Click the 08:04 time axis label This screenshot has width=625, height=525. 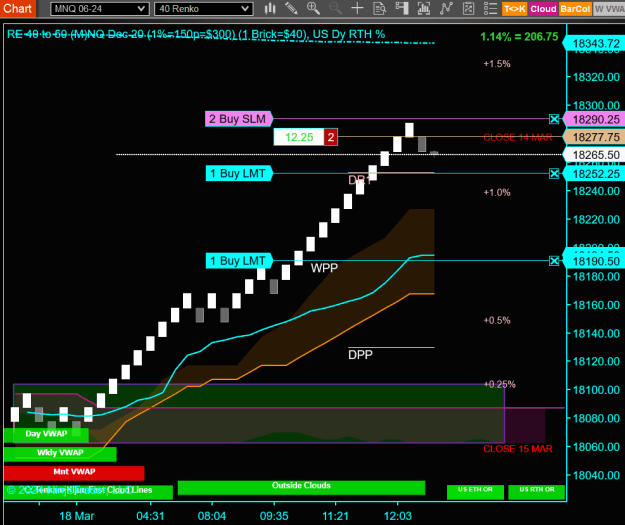[212, 516]
